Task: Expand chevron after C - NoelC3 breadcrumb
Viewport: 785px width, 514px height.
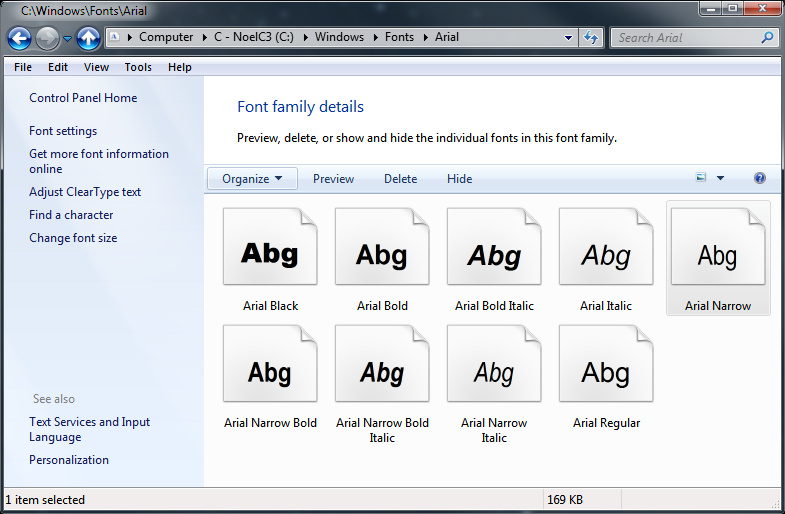Action: (x=305, y=38)
